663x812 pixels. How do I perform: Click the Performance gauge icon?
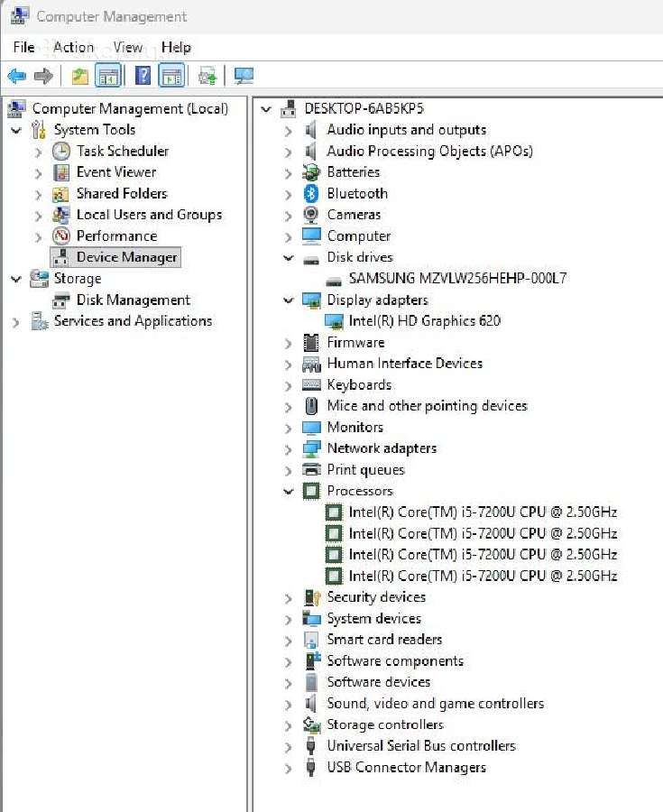coord(61,236)
